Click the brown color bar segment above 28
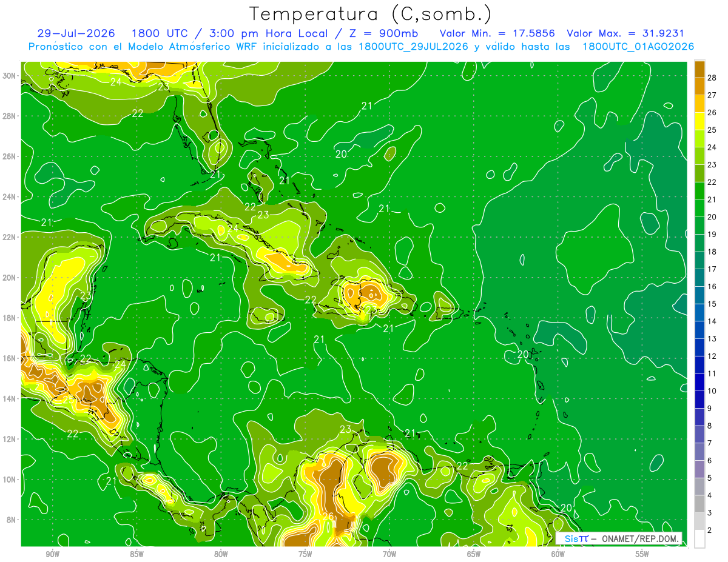 coord(699,69)
